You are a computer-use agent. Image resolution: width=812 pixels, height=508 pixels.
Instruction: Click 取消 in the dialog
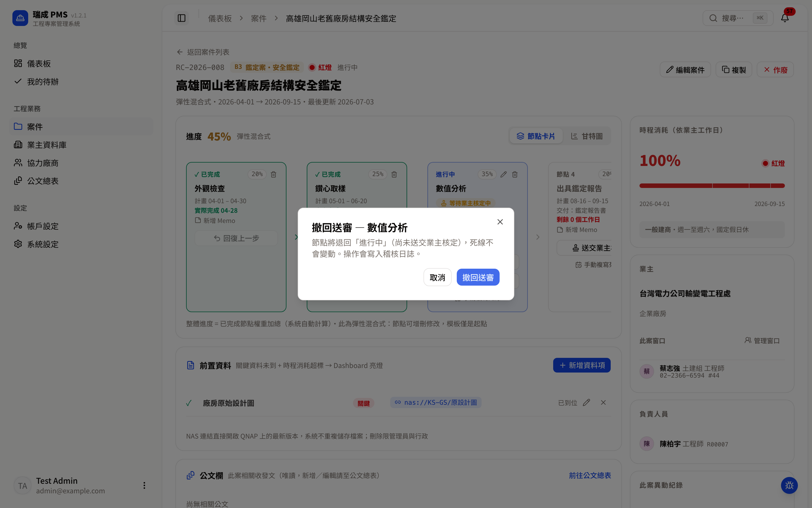point(437,277)
